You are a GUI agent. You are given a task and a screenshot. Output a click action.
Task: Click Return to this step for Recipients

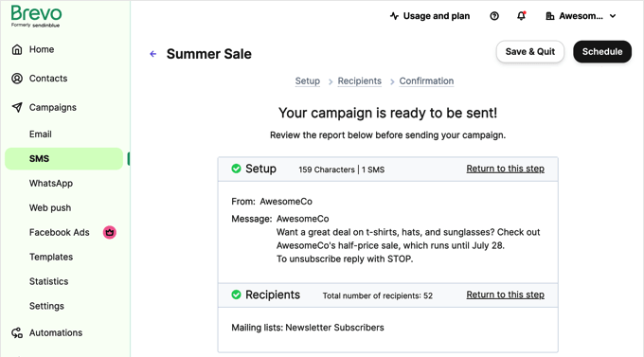pyautogui.click(x=505, y=295)
